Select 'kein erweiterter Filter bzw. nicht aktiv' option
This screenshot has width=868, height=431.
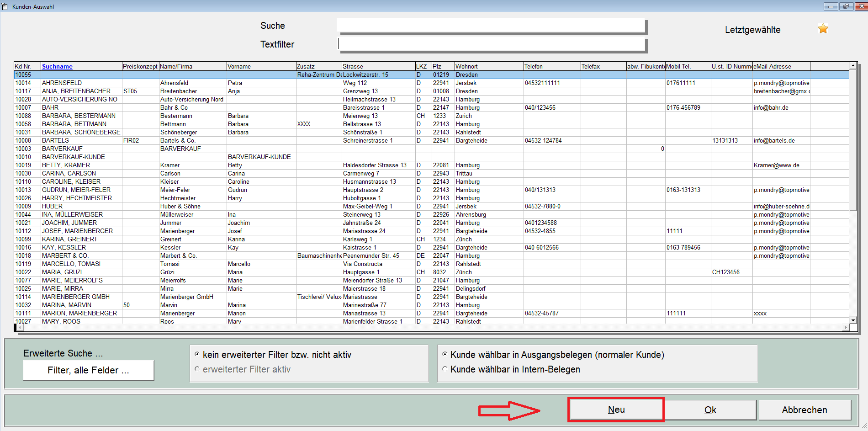[x=197, y=354]
